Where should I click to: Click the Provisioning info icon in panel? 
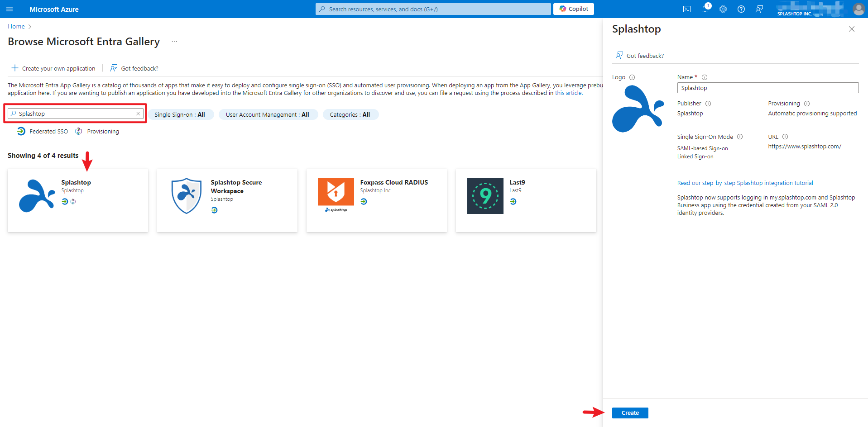point(807,104)
